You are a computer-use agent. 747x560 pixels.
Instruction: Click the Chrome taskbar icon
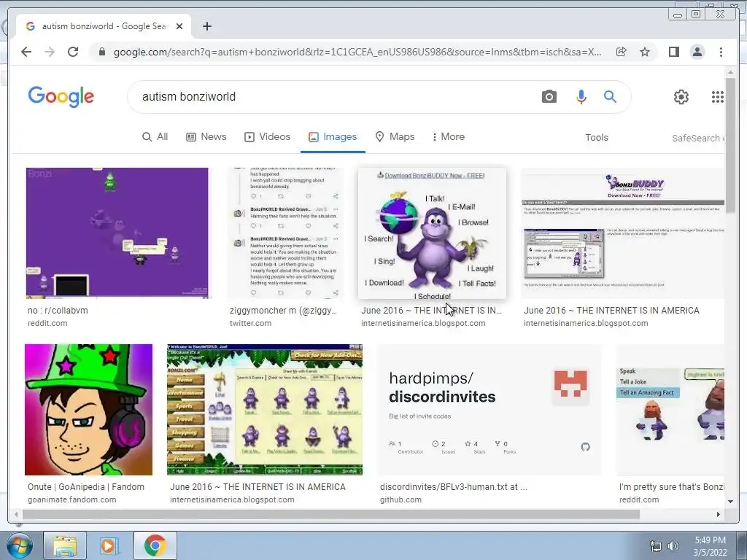click(x=155, y=545)
